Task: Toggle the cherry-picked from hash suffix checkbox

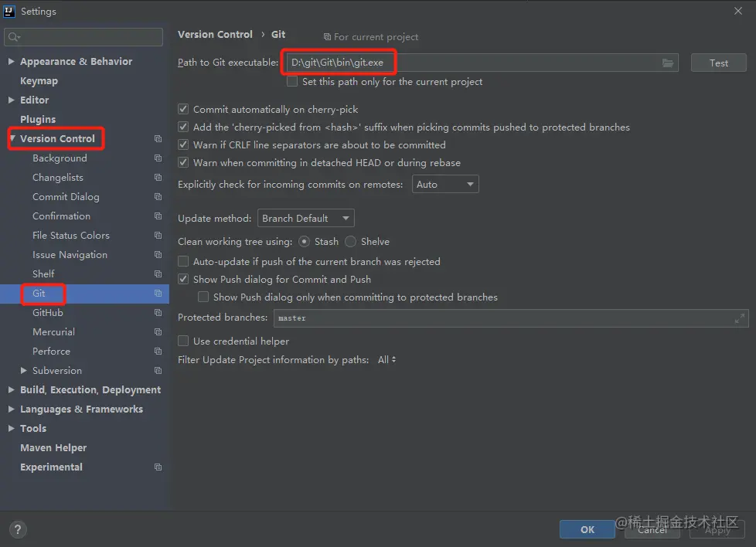Action: point(183,127)
